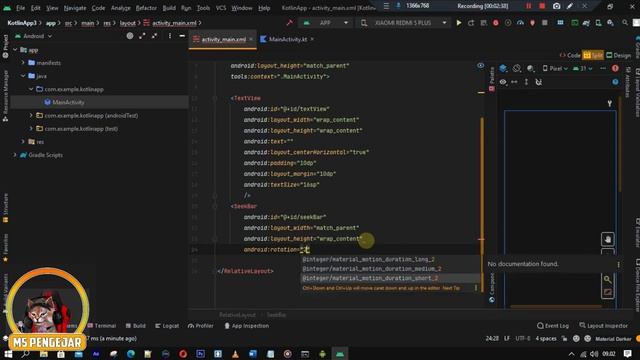Open the File menu

click(x=20, y=8)
